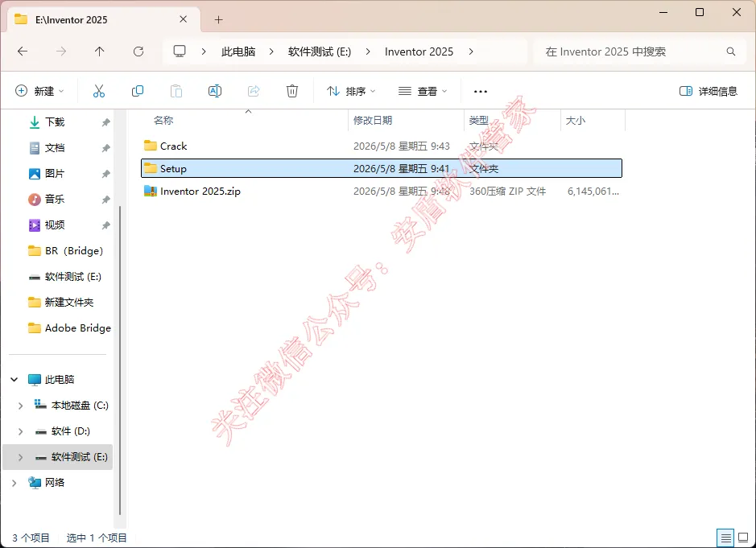756x548 pixels.
Task: Expand 软件 (D:) tree node
Action: point(21,431)
